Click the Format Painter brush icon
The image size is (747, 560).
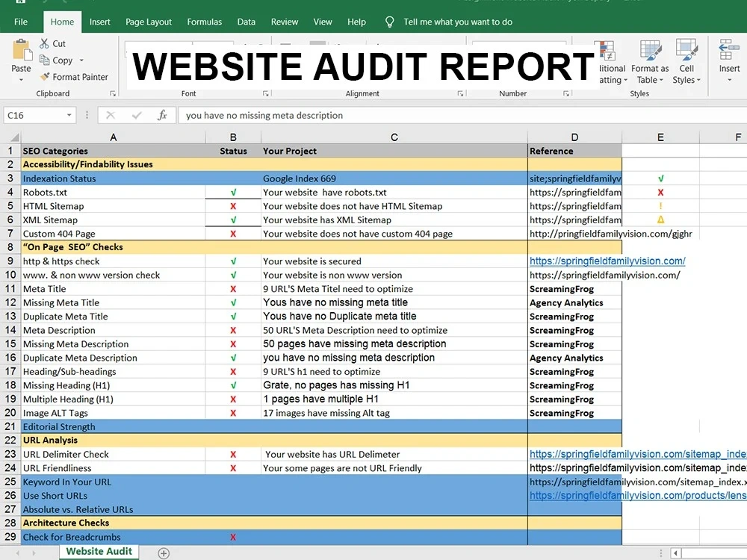[45, 77]
